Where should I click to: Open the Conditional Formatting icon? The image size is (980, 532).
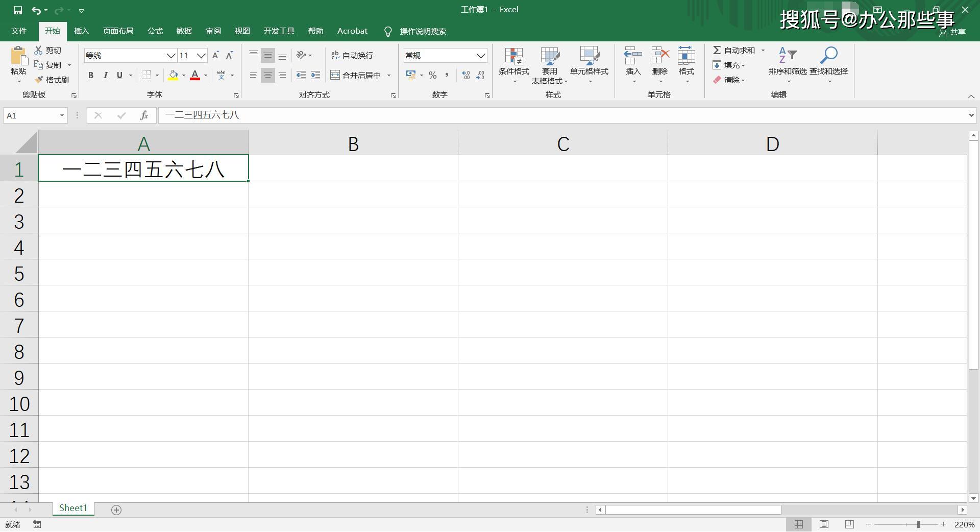(514, 57)
